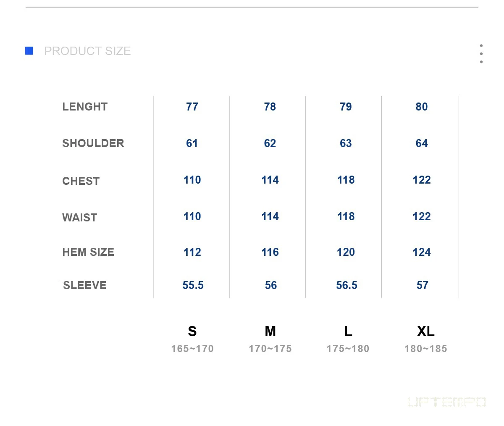Image resolution: width=504 pixels, height=426 pixels.
Task: Select the L size label
Action: (348, 331)
